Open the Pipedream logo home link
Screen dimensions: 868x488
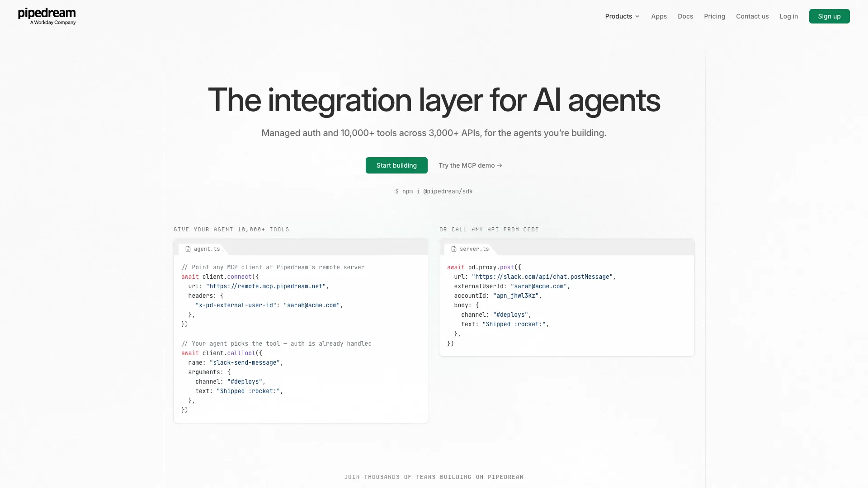47,16
